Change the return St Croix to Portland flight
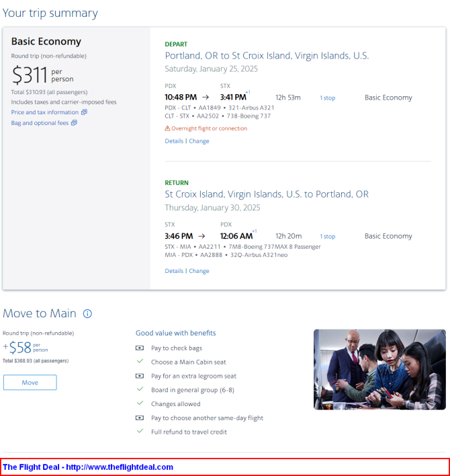Viewport: 450px width, 476px height. (x=199, y=271)
